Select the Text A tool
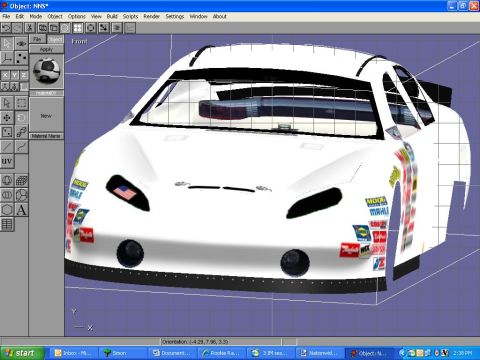 21,210
